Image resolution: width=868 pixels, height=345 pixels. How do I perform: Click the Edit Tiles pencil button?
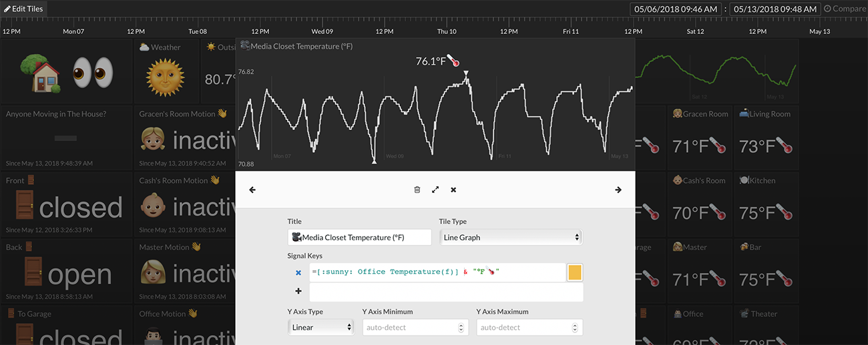point(24,9)
